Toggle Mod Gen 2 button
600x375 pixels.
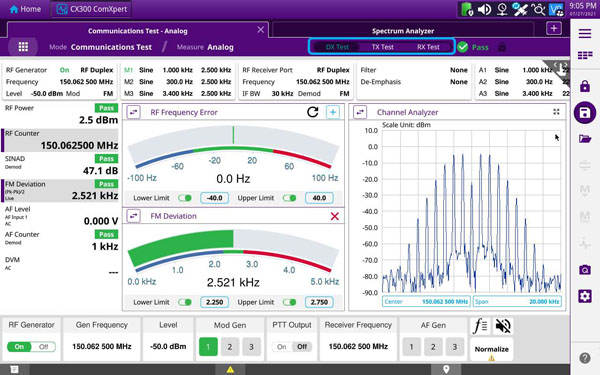(230, 347)
